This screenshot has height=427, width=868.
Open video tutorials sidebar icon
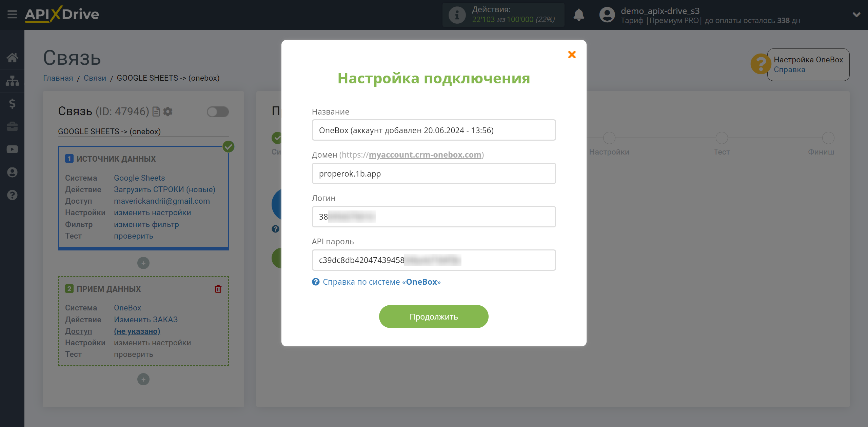point(12,149)
